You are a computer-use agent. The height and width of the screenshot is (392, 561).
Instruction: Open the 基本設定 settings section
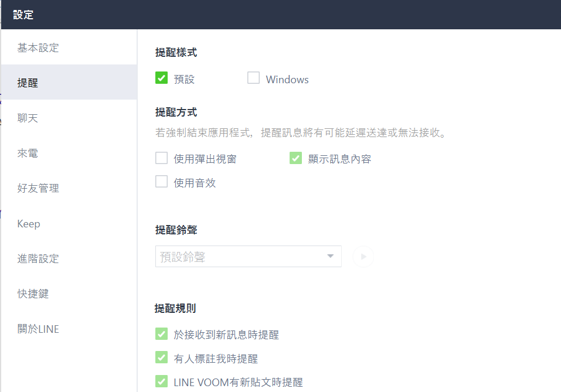[69, 47]
